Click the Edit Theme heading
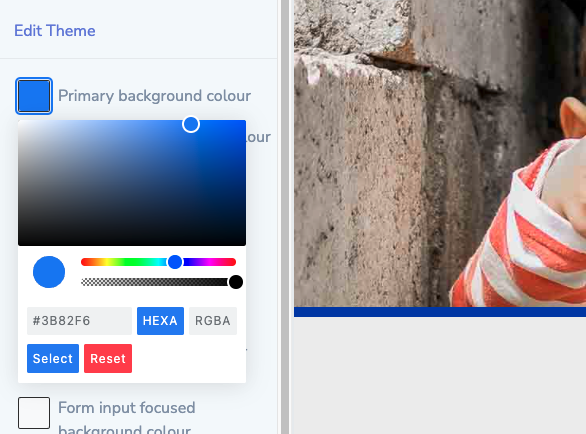 pyautogui.click(x=55, y=31)
